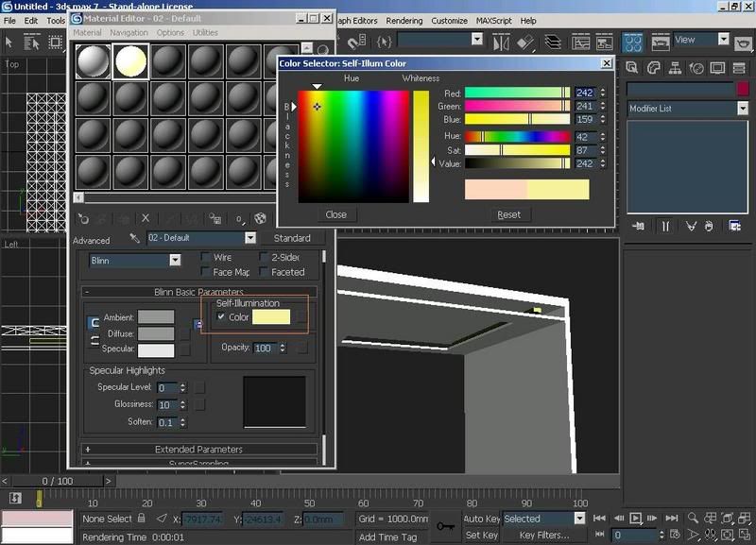Click the Standard material type button
Image resolution: width=756 pixels, height=545 pixels.
(292, 239)
